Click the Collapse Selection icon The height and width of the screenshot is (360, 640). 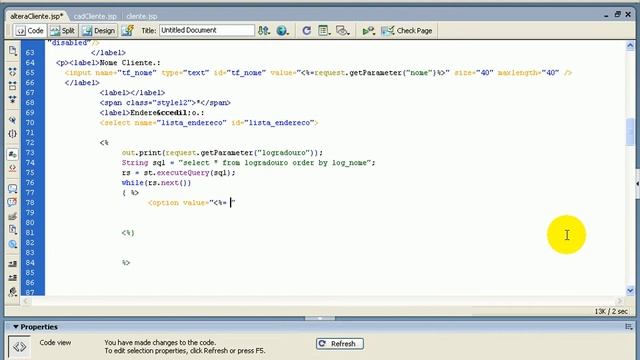point(13,86)
